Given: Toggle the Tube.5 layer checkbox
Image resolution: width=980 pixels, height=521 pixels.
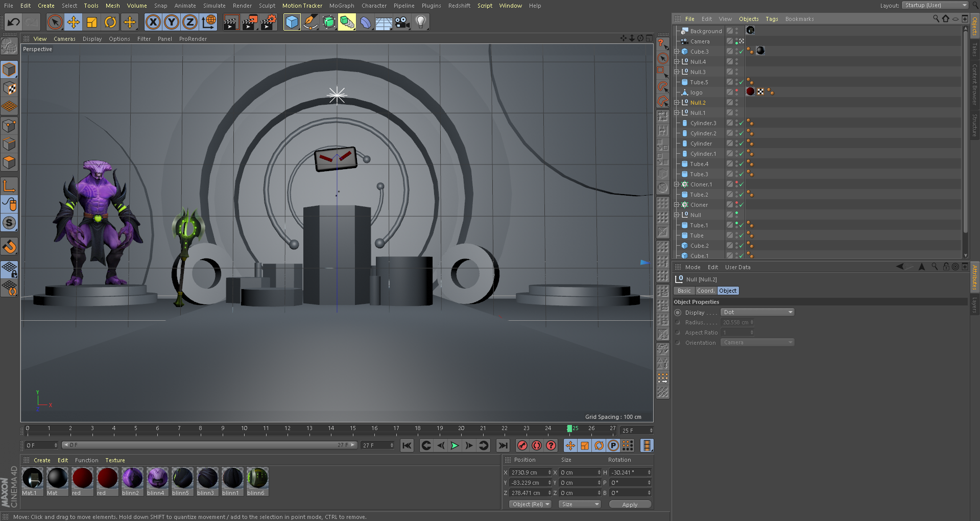Looking at the screenshot, I should point(730,82).
